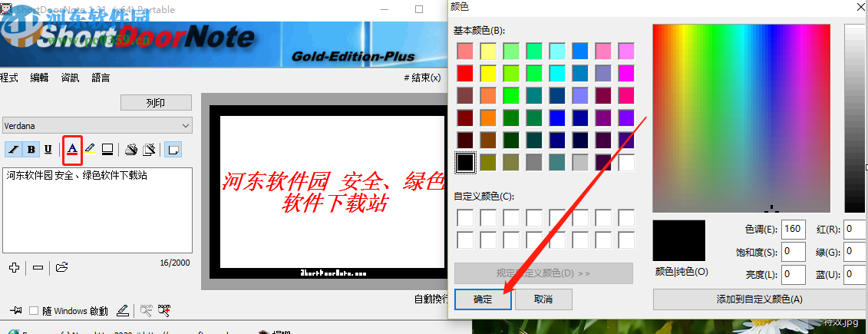Image resolution: width=868 pixels, height=334 pixels.
Task: Toggle italic text formatting
Action: click(x=14, y=149)
